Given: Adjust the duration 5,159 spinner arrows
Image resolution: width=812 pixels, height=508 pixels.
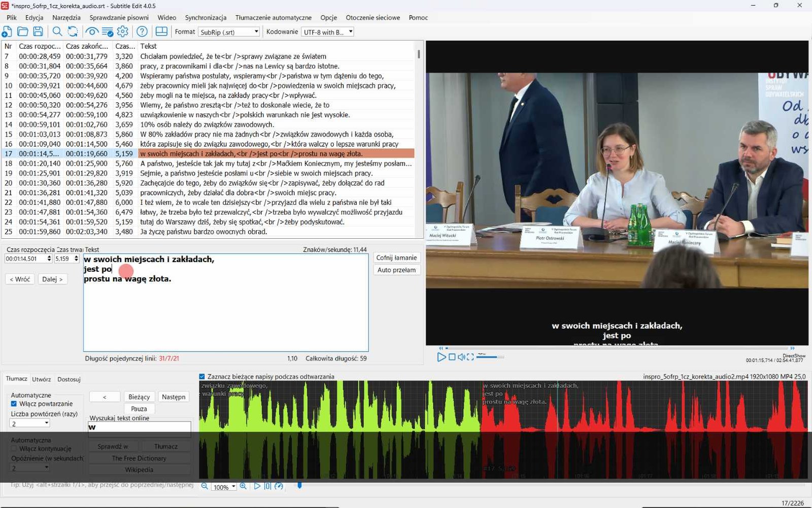Looking at the screenshot, I should click(x=76, y=259).
